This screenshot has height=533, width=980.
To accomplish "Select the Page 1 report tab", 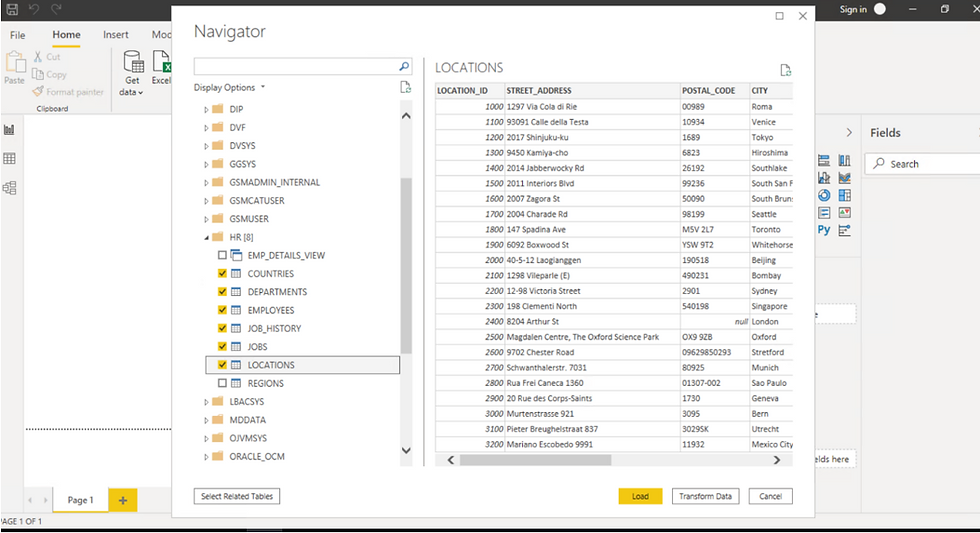I will [x=81, y=500].
